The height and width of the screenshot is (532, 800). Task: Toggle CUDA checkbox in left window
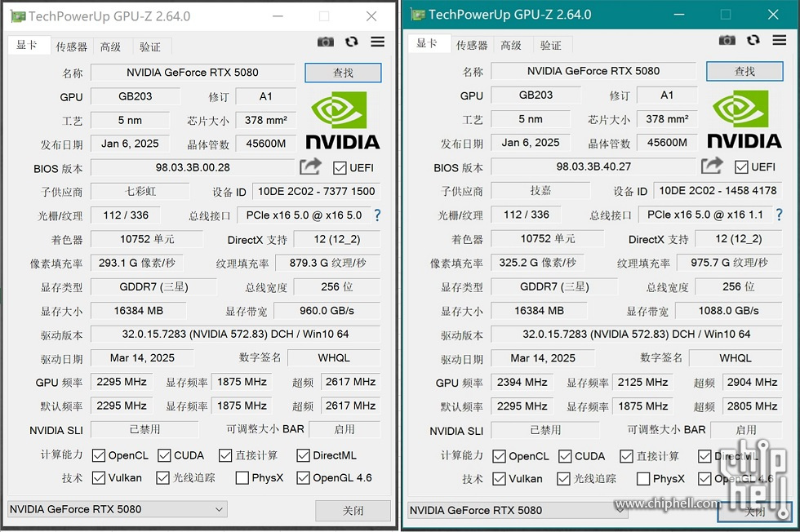pyautogui.click(x=164, y=455)
